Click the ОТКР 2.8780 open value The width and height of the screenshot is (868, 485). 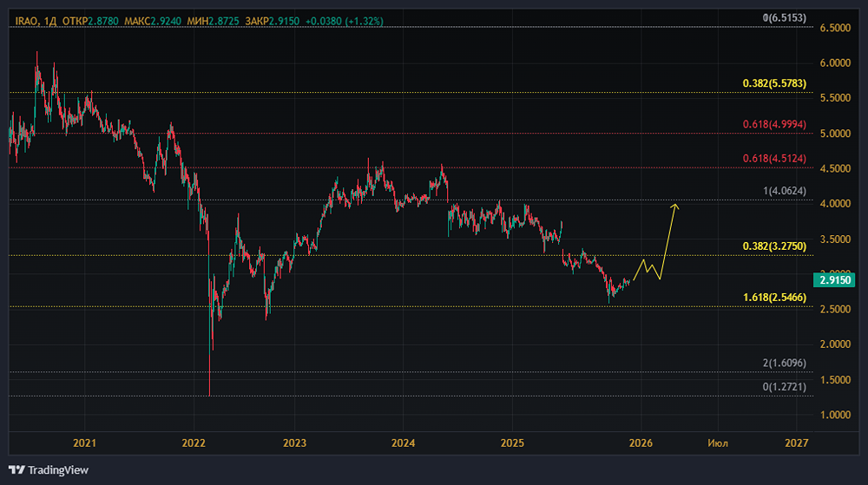point(90,21)
